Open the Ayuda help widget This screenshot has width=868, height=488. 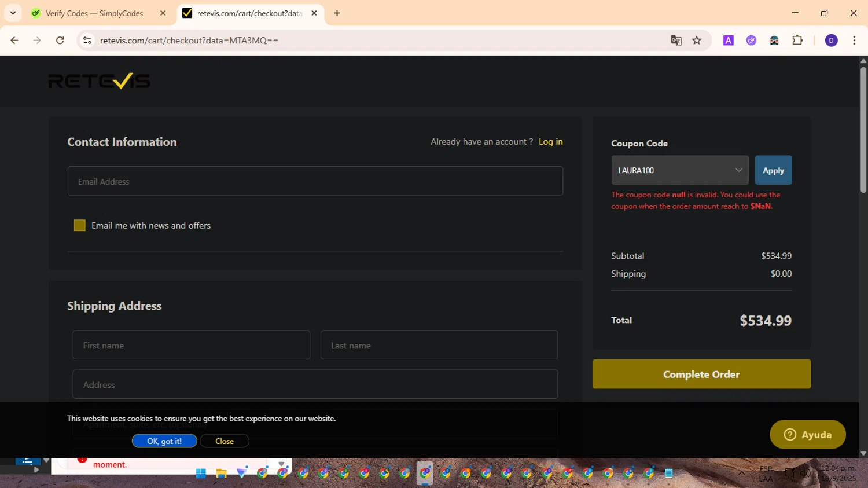pos(807,435)
